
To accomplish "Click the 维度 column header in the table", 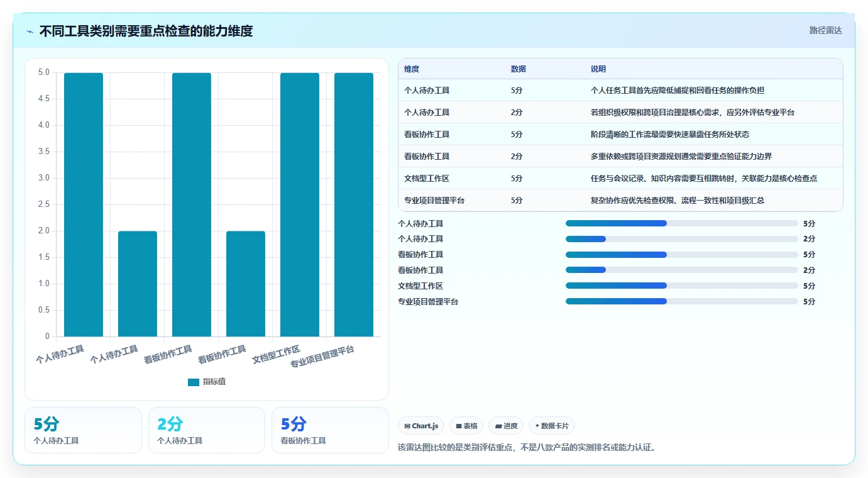I will pyautogui.click(x=412, y=69).
